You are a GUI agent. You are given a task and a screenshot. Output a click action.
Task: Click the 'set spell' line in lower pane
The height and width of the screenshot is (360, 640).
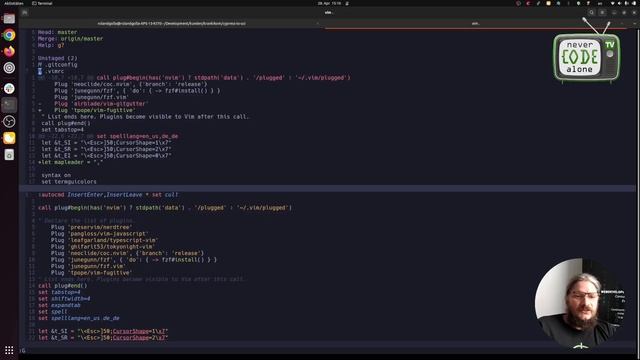pos(53,312)
